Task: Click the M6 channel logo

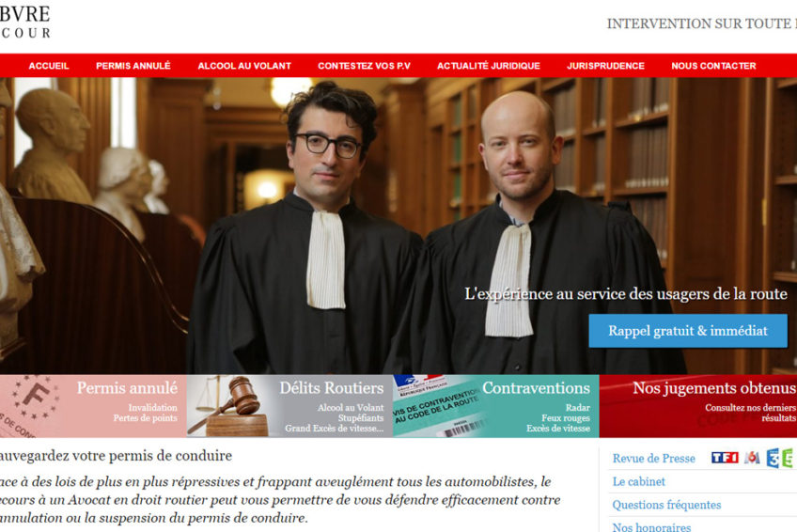Action: point(752,458)
